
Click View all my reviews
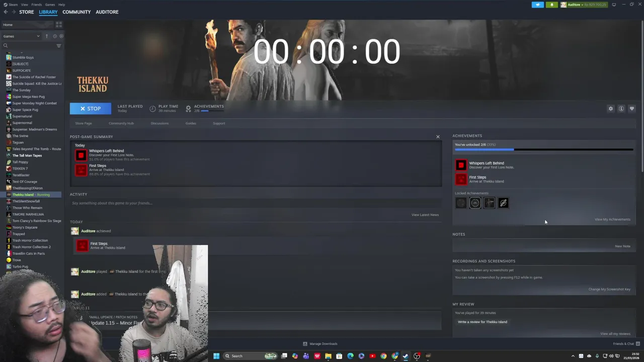tap(615, 334)
